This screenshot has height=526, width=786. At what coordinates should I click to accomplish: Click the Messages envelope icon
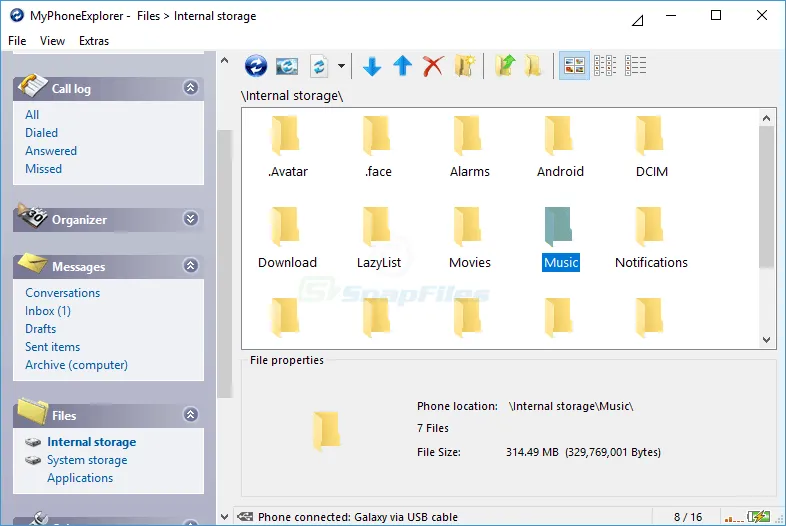coord(32,263)
